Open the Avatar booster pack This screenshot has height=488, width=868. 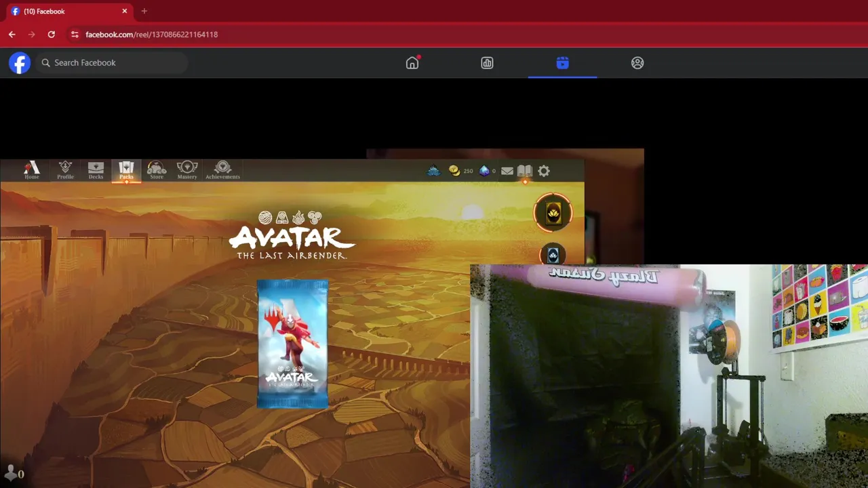(292, 344)
